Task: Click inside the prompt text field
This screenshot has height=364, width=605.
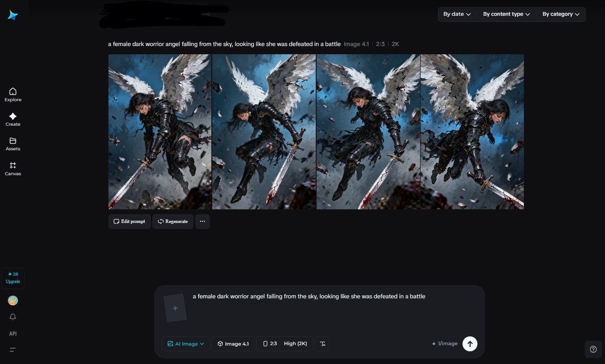Action: tap(308, 296)
